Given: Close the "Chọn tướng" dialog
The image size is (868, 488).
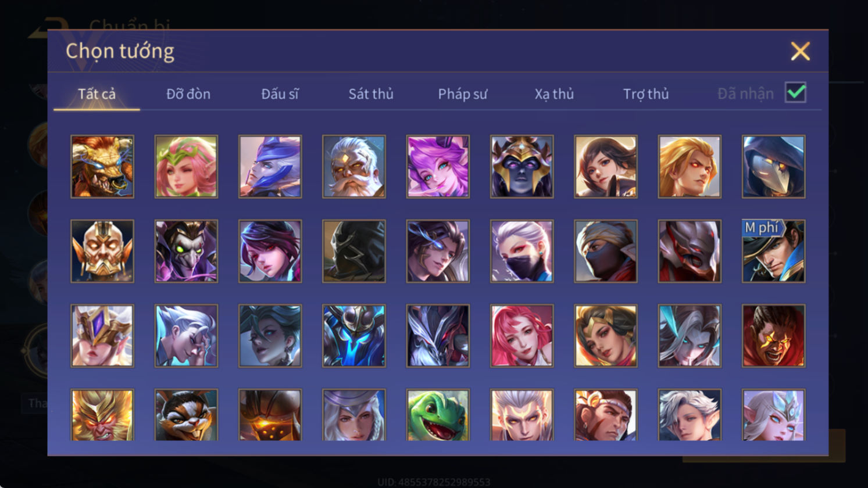Looking at the screenshot, I should (801, 51).
